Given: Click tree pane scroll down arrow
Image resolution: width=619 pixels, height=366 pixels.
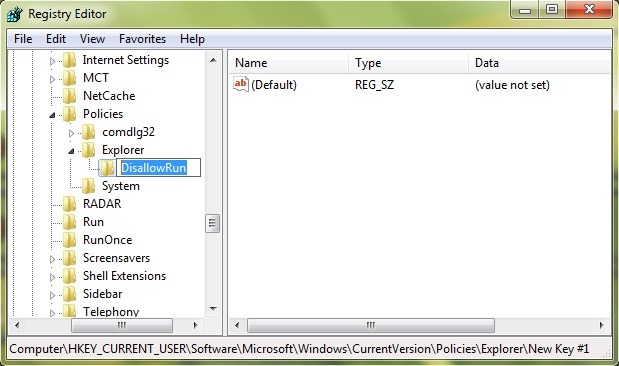Looking at the screenshot, I should coord(213,309).
